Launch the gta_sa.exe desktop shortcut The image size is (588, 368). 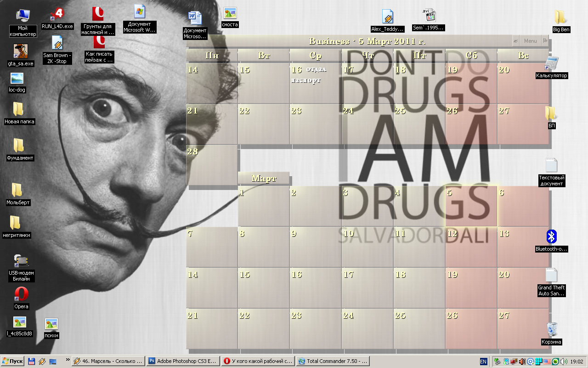[x=21, y=52]
